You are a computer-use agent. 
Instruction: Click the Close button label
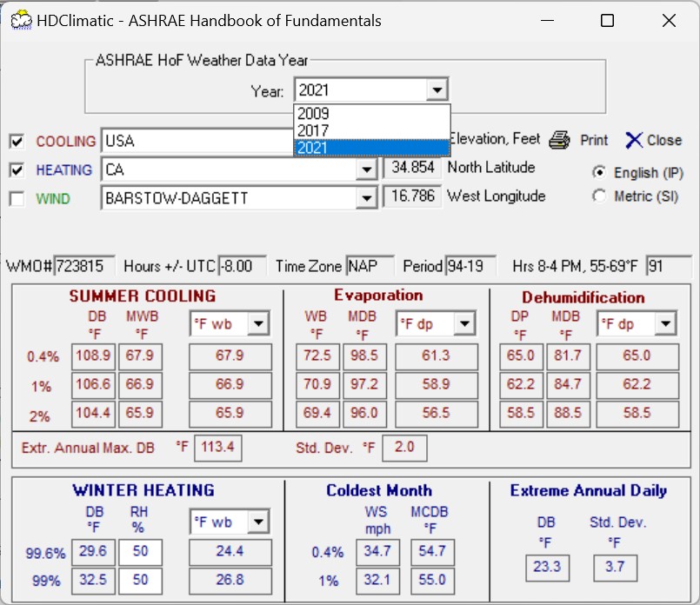pos(664,140)
